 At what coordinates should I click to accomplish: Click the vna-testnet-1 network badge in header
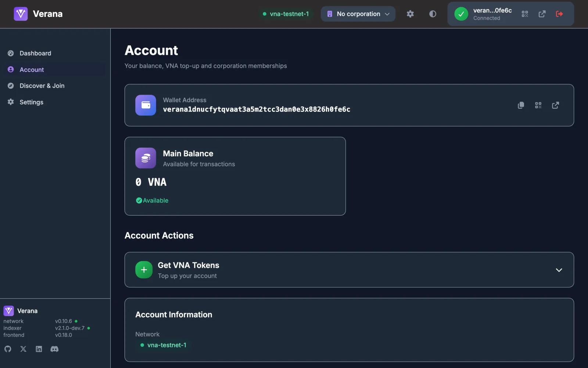(x=286, y=14)
